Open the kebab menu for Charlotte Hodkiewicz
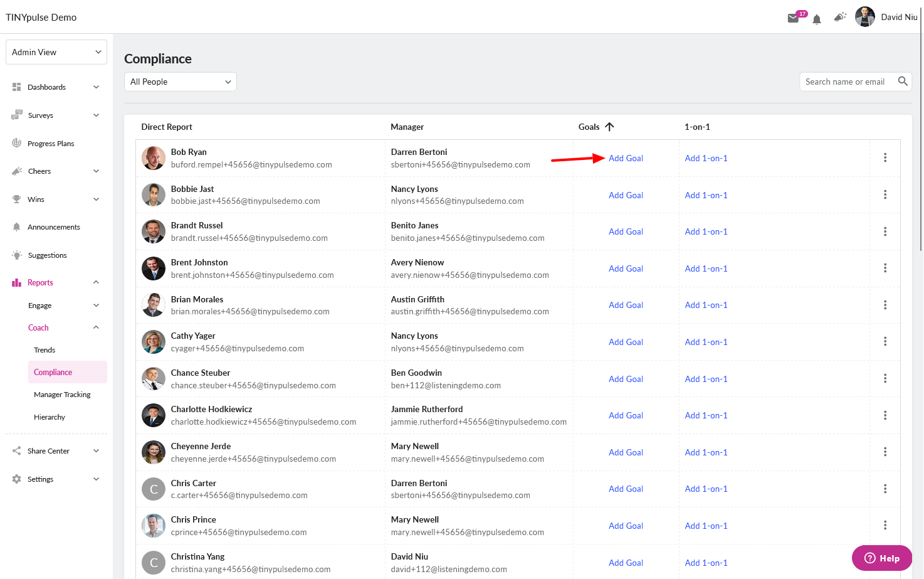The width and height of the screenshot is (924, 579). (x=885, y=415)
